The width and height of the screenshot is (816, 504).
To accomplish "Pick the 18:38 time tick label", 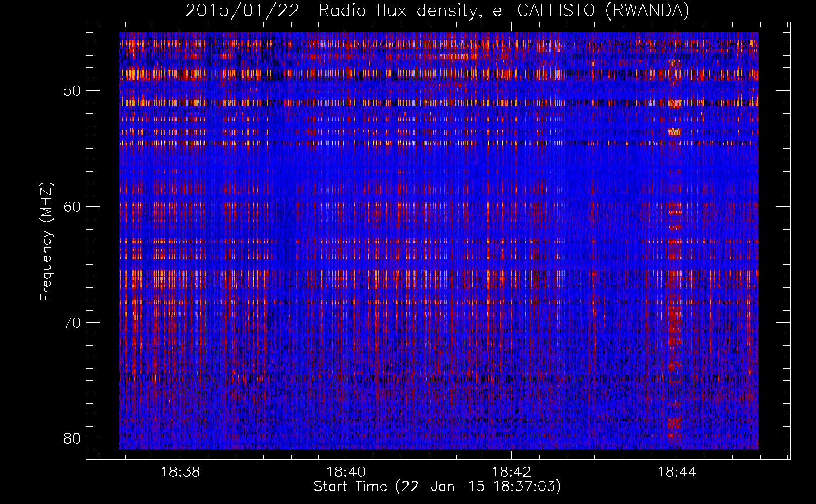I will pyautogui.click(x=180, y=472).
